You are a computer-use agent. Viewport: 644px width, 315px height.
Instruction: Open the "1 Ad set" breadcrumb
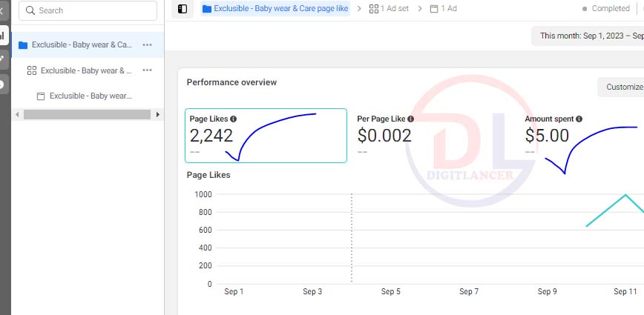pos(389,9)
